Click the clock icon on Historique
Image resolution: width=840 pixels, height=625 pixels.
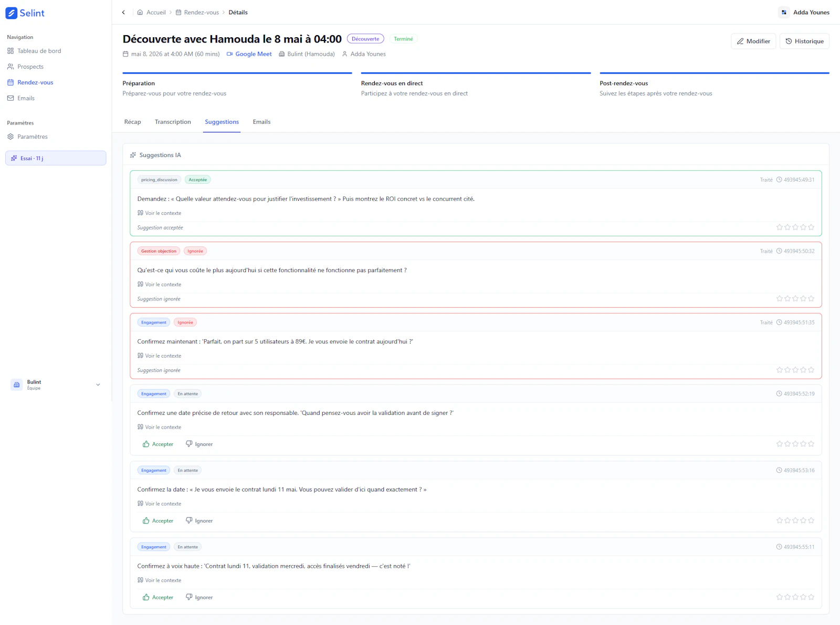click(789, 41)
